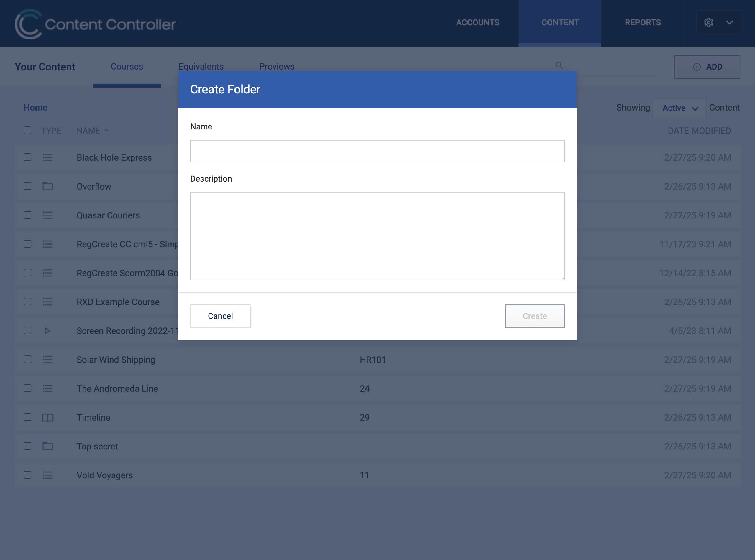
Task: Open the Active content filter dropdown
Action: 679,108
